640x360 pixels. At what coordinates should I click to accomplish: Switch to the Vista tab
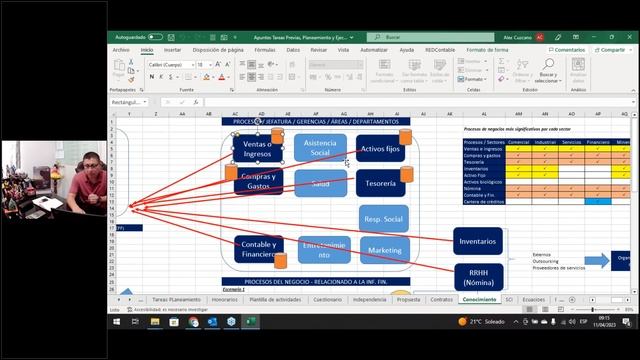click(343, 50)
